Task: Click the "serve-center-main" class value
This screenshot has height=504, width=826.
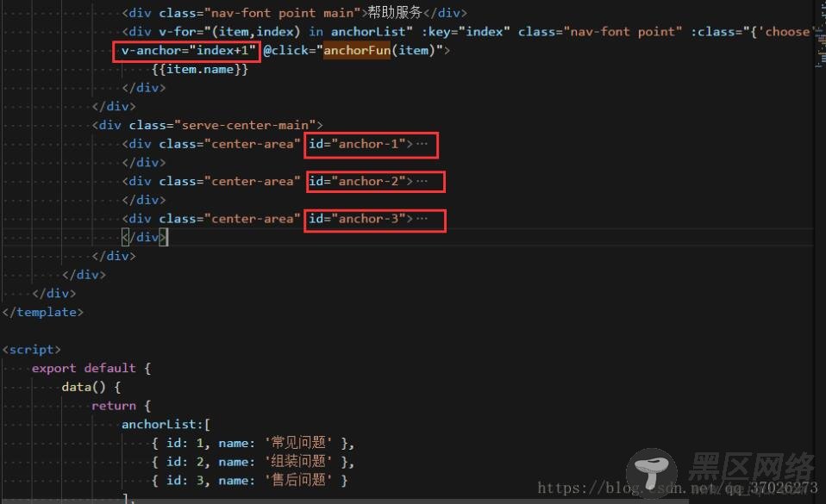Action: [x=245, y=125]
